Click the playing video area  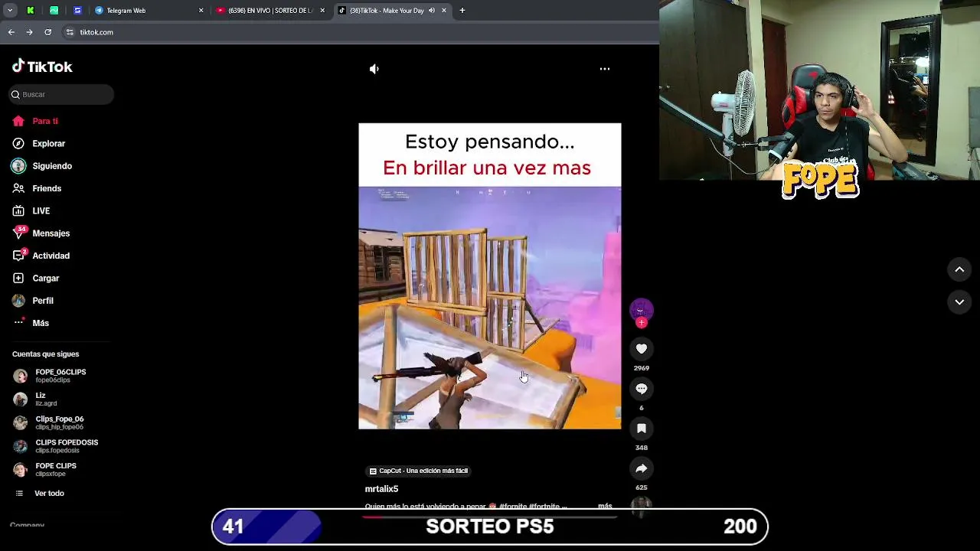490,276
